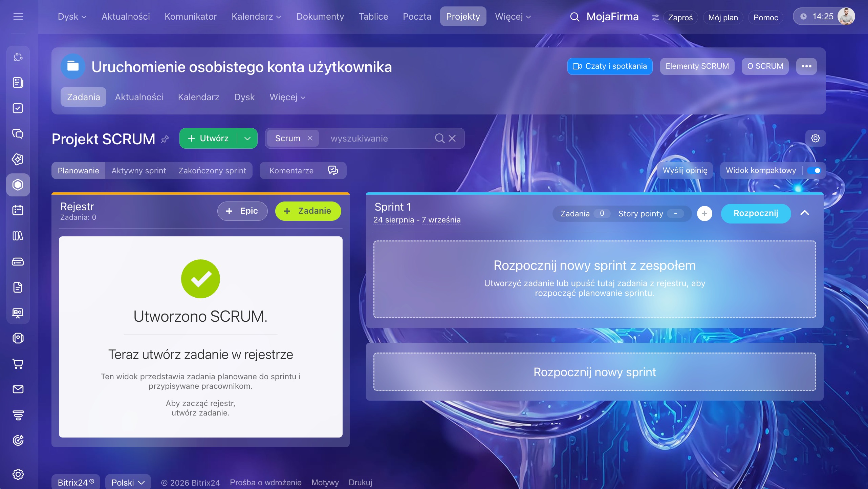Select the hexagon projects sidebar icon
The height and width of the screenshot is (489, 868).
18,185
